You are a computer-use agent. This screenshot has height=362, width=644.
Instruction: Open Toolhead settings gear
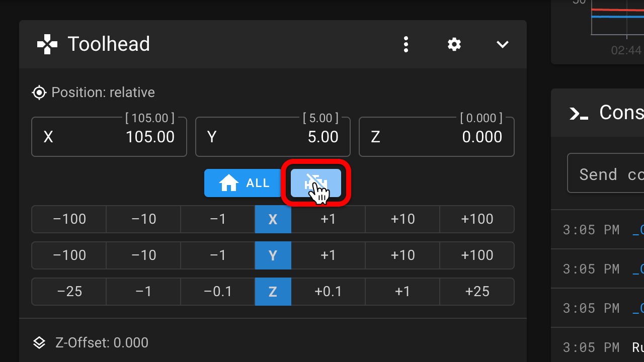[454, 44]
